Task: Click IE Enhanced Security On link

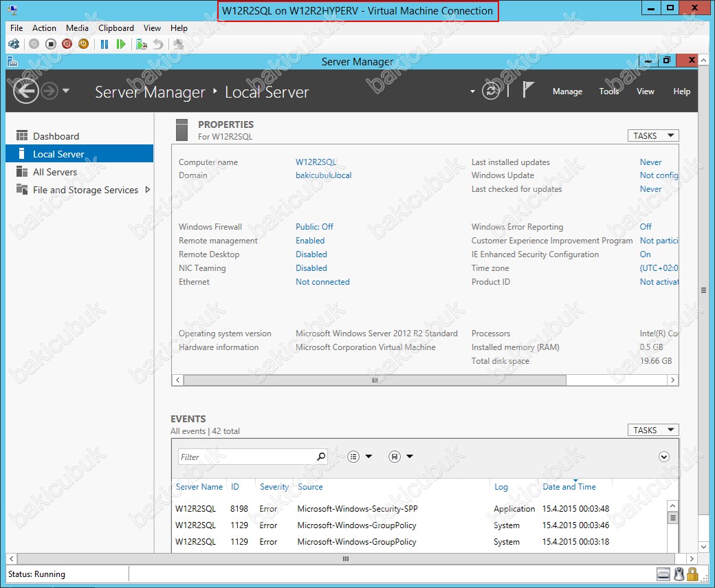Action: (x=646, y=254)
